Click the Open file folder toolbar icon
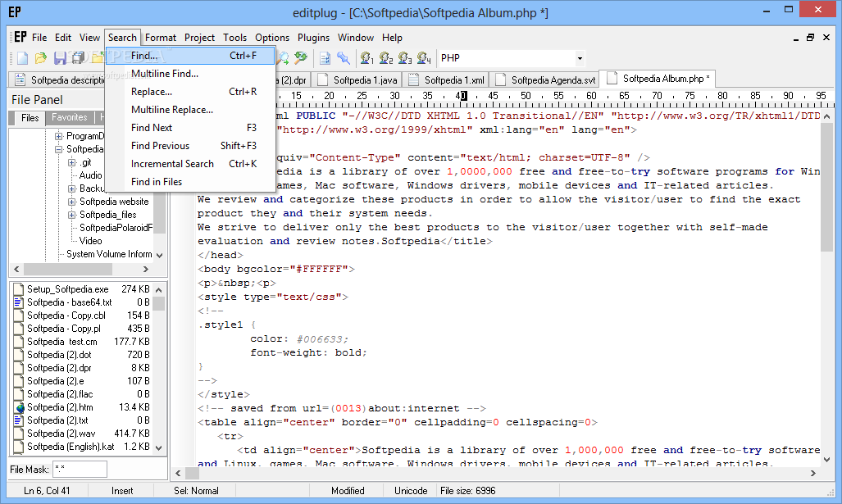This screenshot has height=504, width=842. click(x=41, y=58)
